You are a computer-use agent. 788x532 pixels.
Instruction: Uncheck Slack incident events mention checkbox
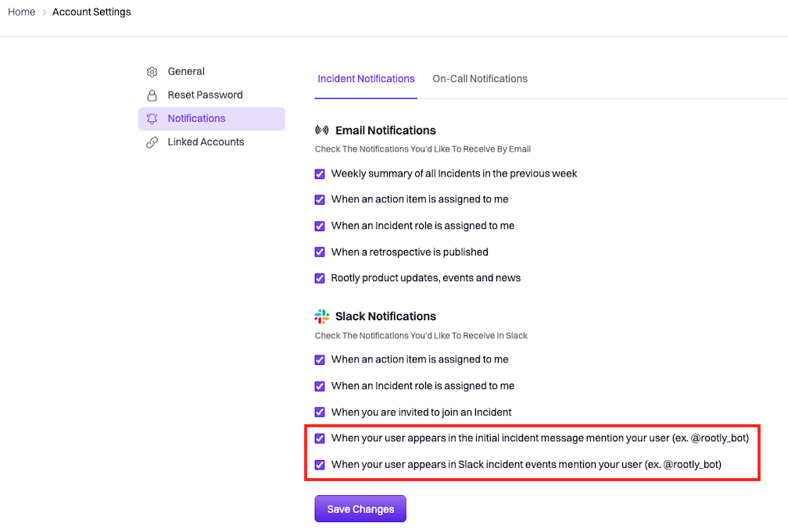[x=320, y=465]
